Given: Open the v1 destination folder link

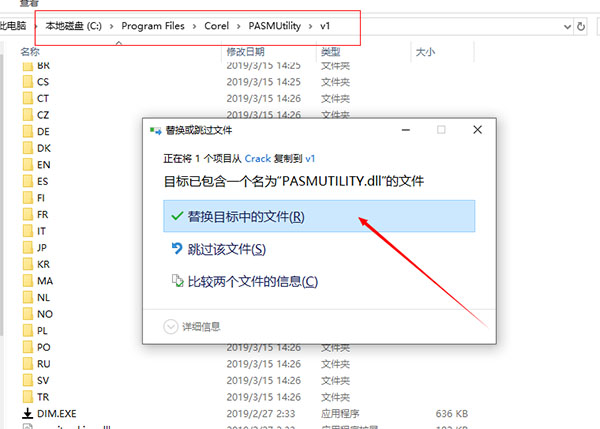Looking at the screenshot, I should [310, 158].
